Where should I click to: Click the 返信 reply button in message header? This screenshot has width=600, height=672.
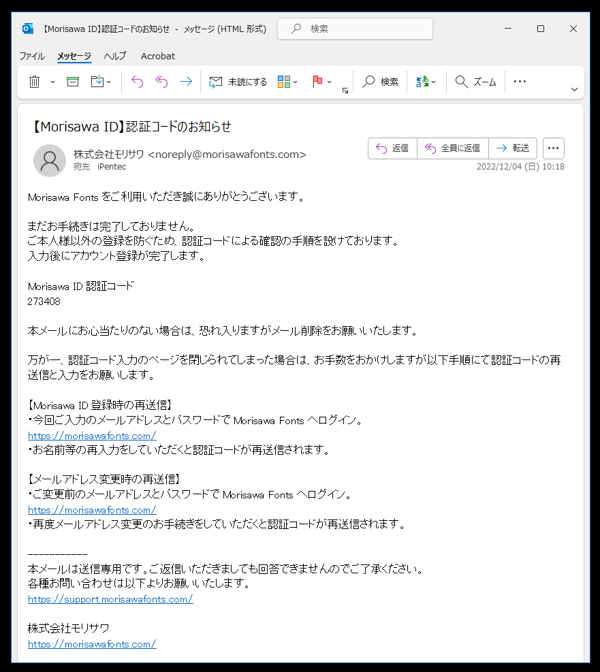click(x=392, y=148)
